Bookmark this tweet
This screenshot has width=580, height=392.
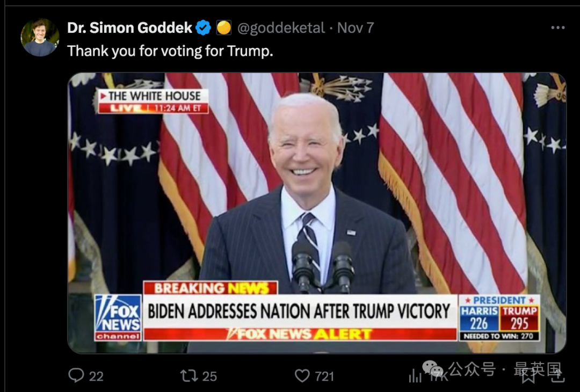pos(528,376)
